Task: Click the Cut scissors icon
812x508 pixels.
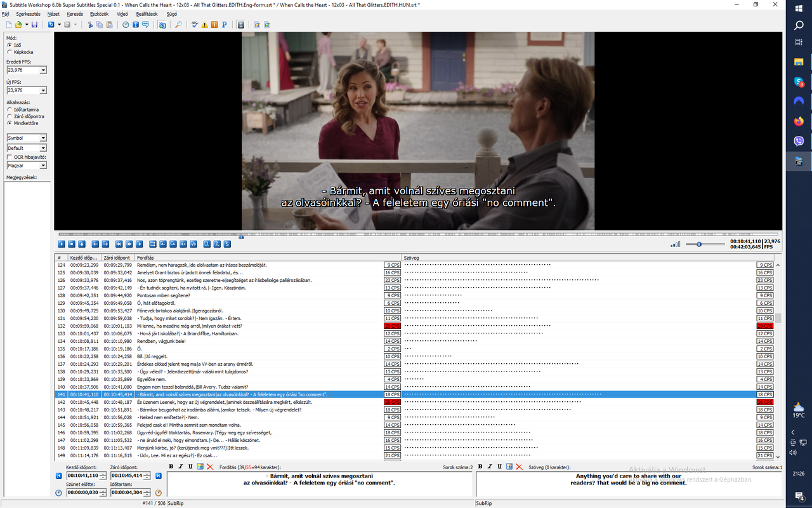Action: (x=89, y=25)
